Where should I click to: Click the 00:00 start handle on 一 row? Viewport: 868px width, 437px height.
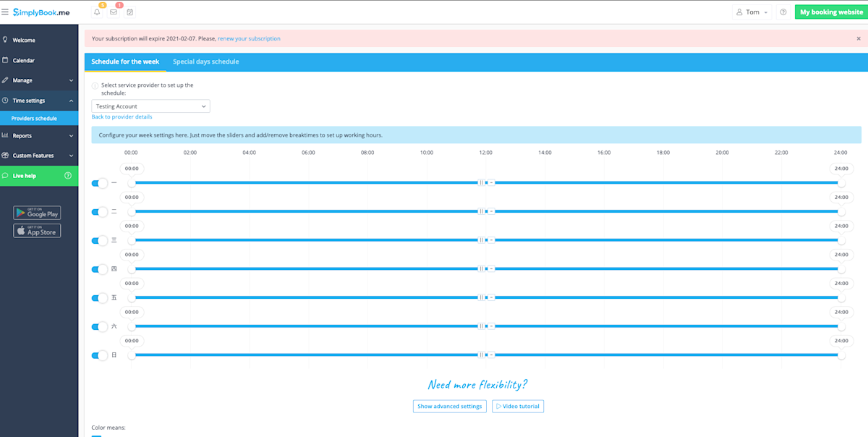(132, 182)
